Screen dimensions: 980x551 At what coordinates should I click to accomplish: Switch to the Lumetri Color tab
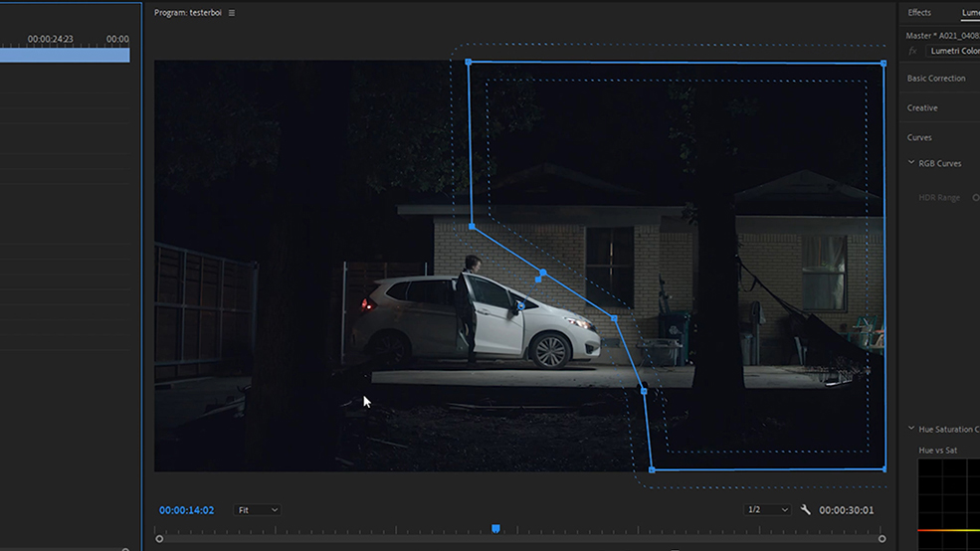point(971,13)
